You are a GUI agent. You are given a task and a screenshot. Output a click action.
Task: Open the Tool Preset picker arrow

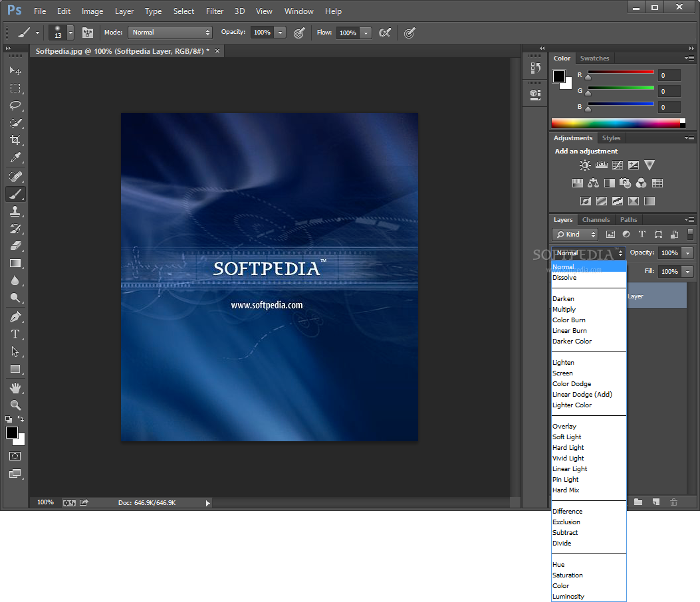(x=37, y=33)
